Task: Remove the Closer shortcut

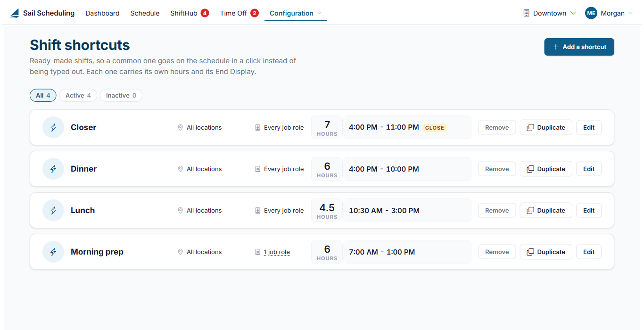Action: [x=497, y=127]
